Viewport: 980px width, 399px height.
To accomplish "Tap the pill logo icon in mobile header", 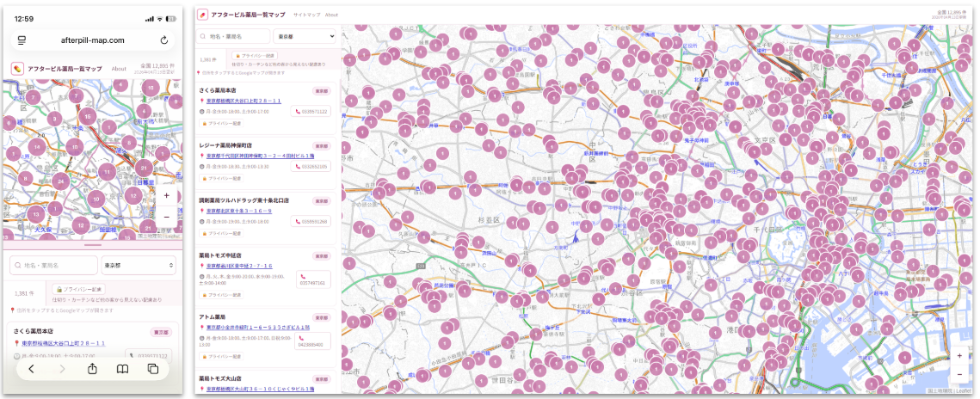I will pos(17,69).
